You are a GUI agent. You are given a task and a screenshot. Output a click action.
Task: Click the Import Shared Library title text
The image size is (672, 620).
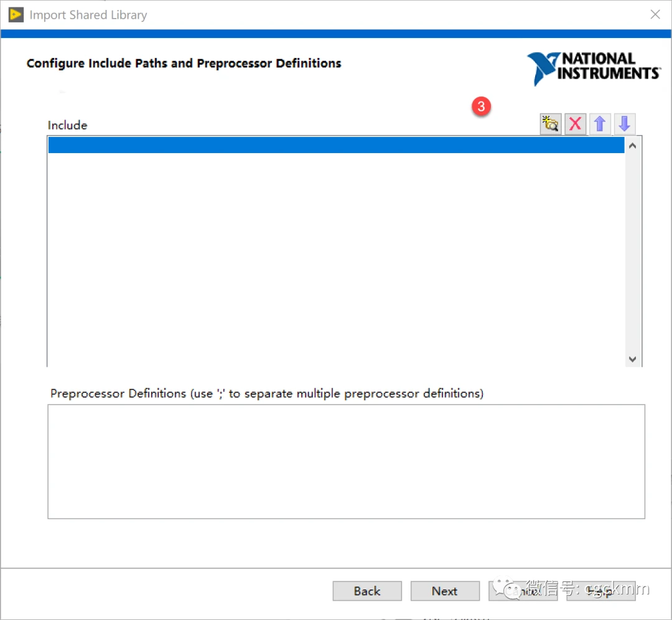(88, 15)
